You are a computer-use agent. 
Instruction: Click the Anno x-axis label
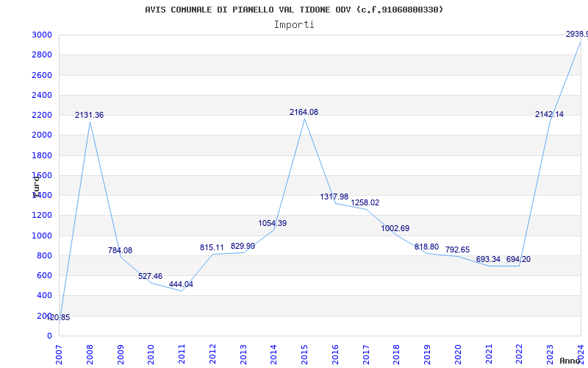[x=570, y=361]
